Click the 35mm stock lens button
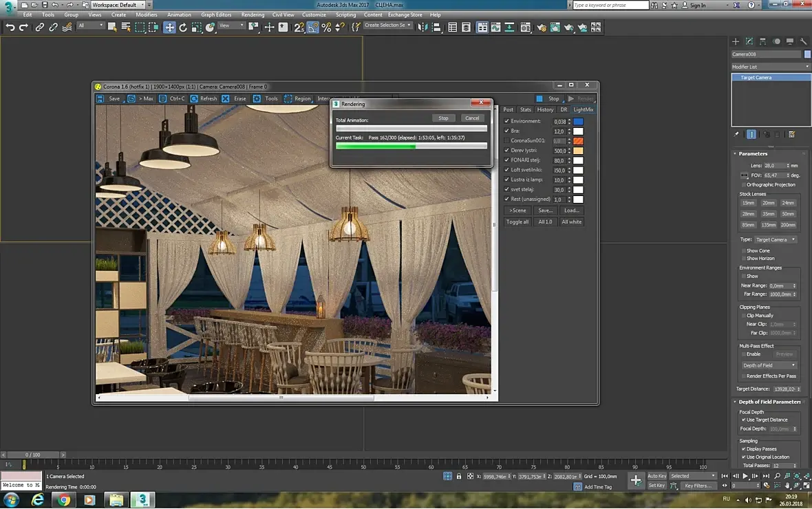 768,214
